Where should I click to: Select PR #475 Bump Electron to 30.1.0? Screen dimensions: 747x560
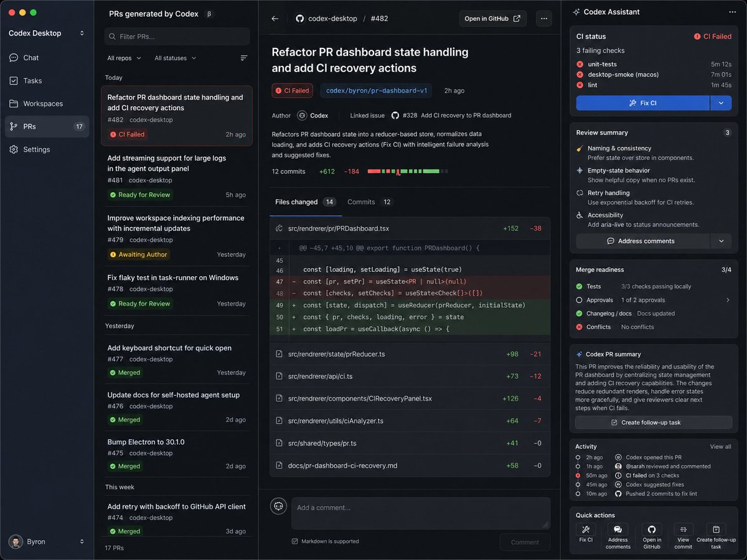pos(177,454)
